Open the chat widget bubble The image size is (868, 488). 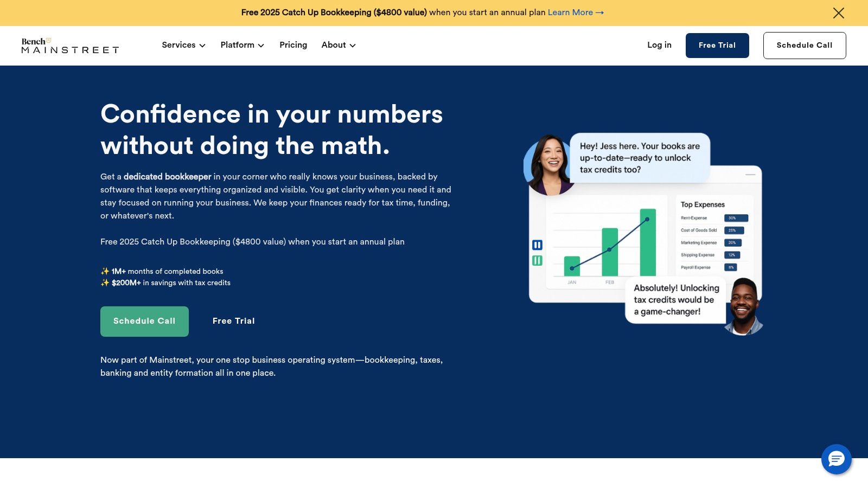836,459
